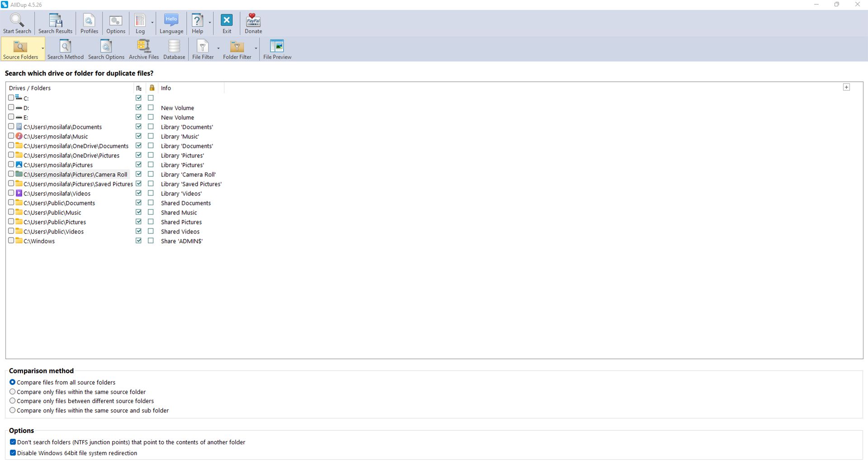868x466 pixels.
Task: Open the Log icon
Action: click(x=140, y=24)
